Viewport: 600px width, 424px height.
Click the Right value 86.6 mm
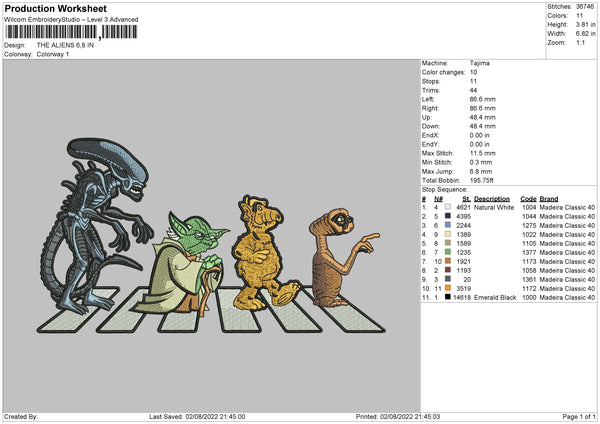point(483,108)
